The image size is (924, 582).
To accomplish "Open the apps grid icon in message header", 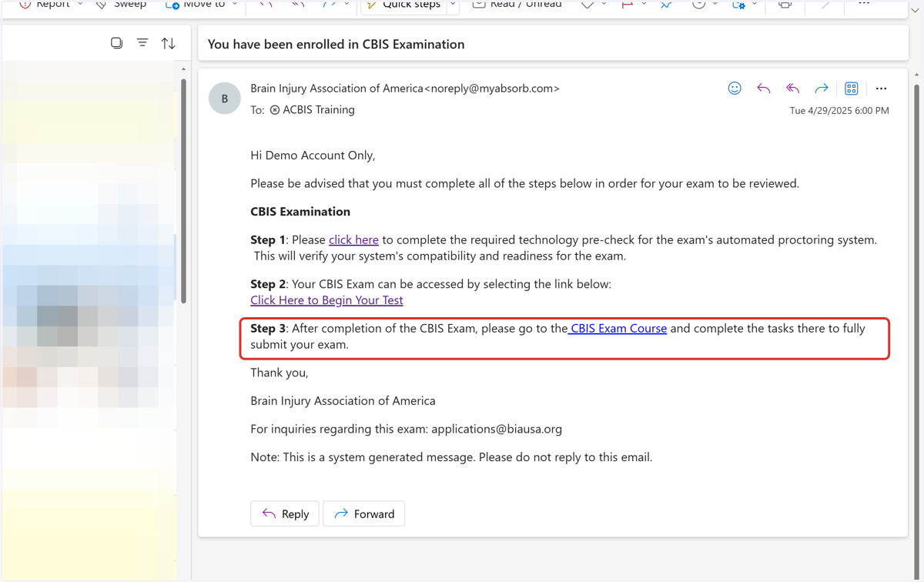I will [852, 89].
